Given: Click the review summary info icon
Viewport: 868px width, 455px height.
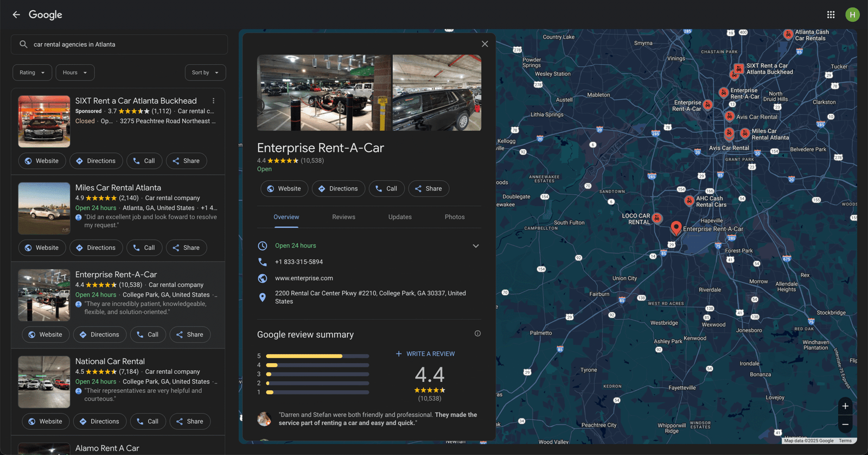Looking at the screenshot, I should (477, 333).
